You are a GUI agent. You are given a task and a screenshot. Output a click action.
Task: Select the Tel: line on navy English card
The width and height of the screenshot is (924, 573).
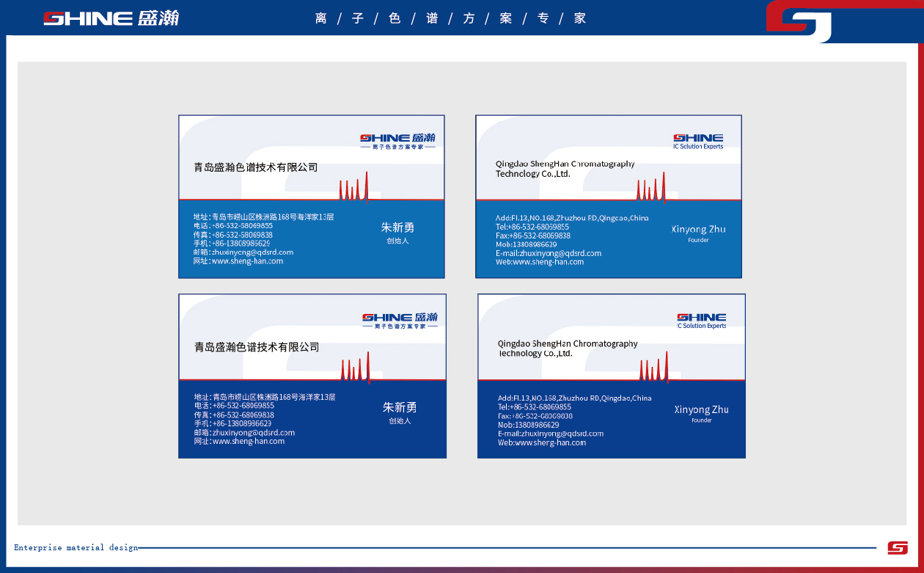535,407
